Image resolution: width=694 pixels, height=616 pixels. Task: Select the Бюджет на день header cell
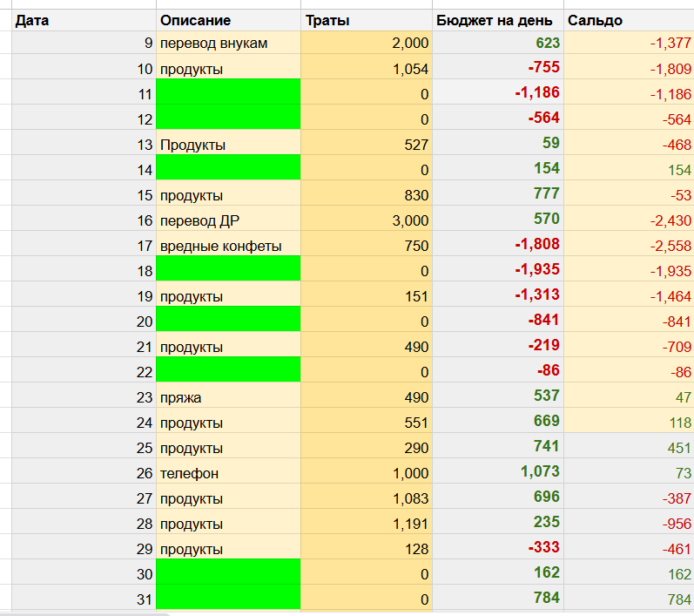[x=498, y=20]
